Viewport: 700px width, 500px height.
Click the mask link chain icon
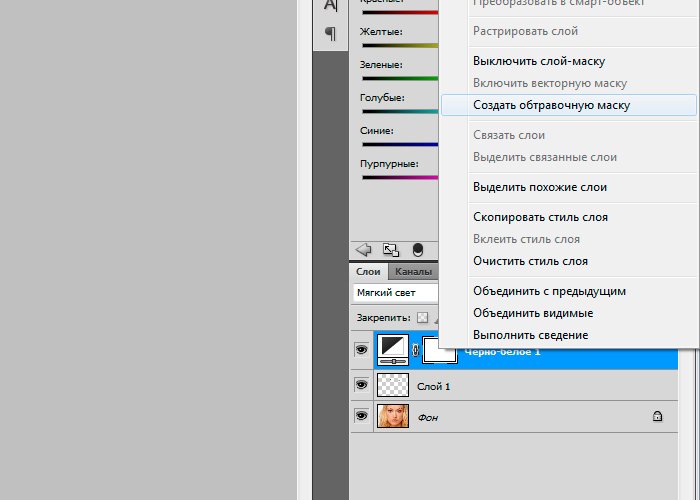tap(415, 351)
